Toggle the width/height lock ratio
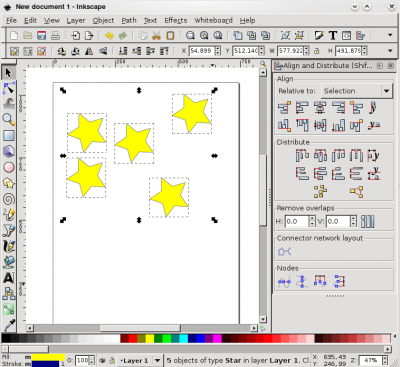The width and height of the screenshot is (400, 367). pos(317,51)
